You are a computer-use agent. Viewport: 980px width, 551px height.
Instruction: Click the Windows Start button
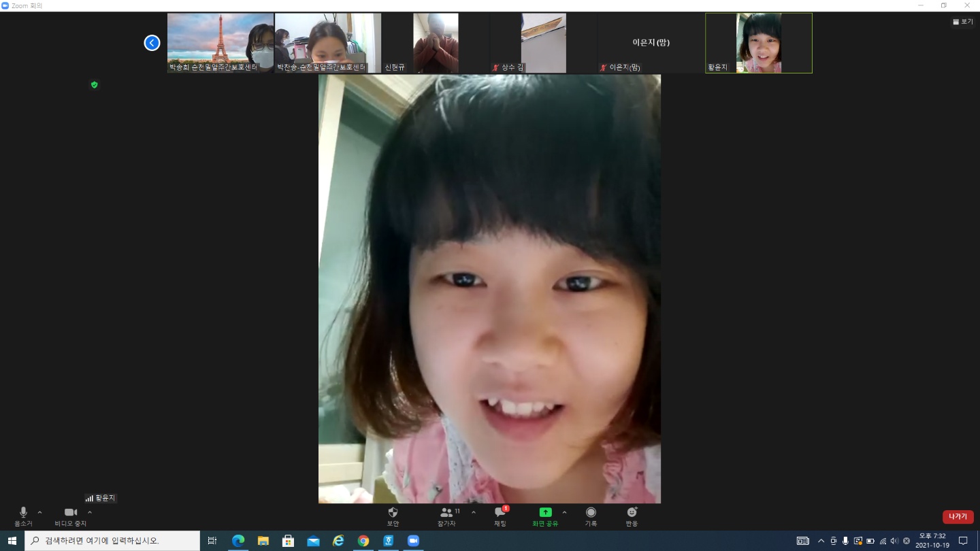click(x=12, y=541)
